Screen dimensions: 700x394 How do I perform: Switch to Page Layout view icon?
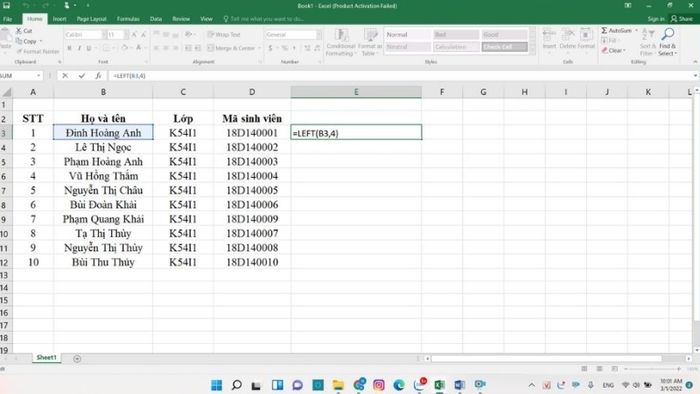click(x=600, y=369)
